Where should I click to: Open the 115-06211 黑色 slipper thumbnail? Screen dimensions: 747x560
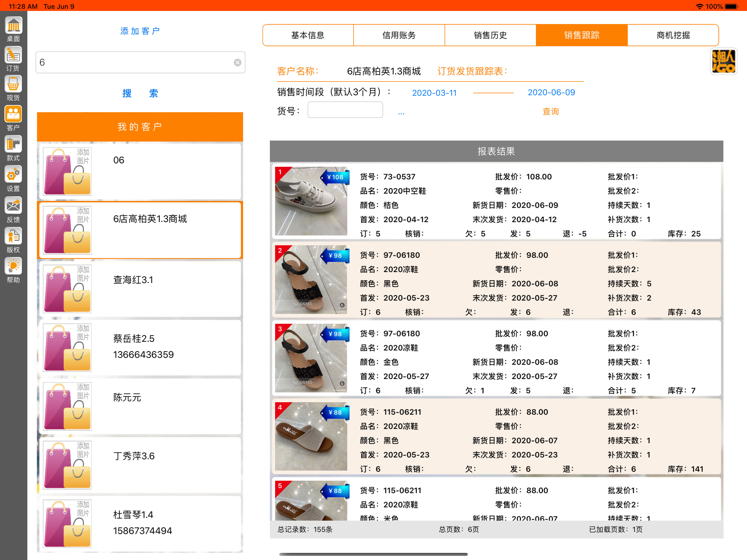[x=311, y=436]
